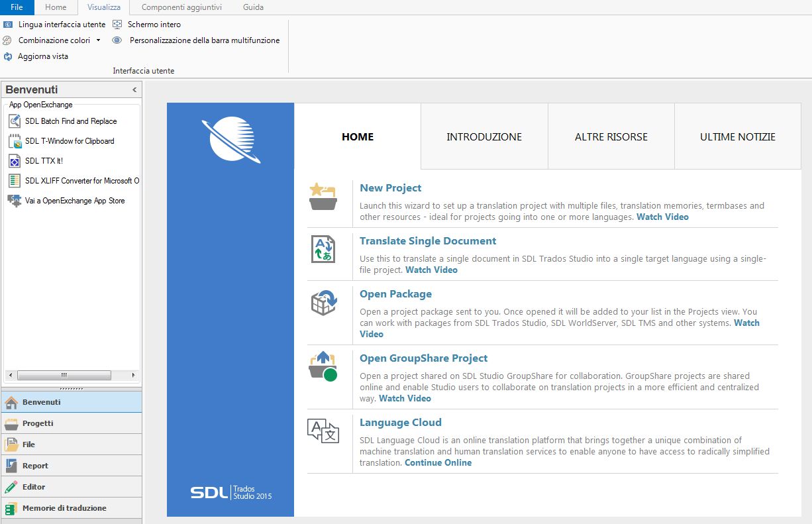Click the Open GroupShare Project icon
Viewport: 812px width, 524px height.
click(x=323, y=366)
